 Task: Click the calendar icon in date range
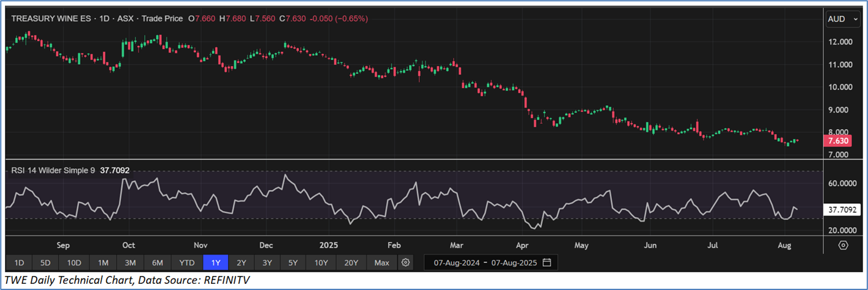coord(547,263)
